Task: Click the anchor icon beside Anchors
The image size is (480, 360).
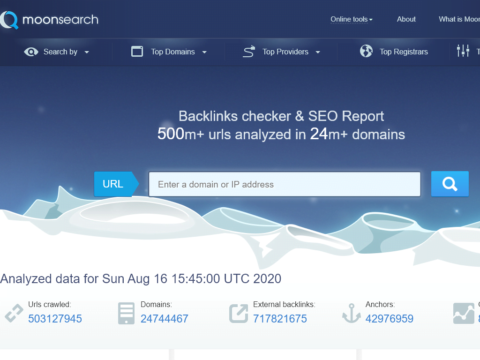Action: pyautogui.click(x=351, y=313)
